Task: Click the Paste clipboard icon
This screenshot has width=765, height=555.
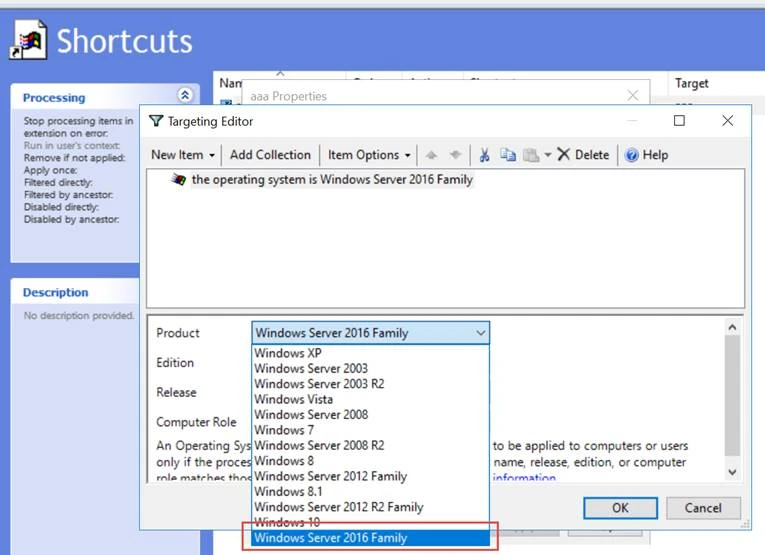Action: (x=530, y=155)
